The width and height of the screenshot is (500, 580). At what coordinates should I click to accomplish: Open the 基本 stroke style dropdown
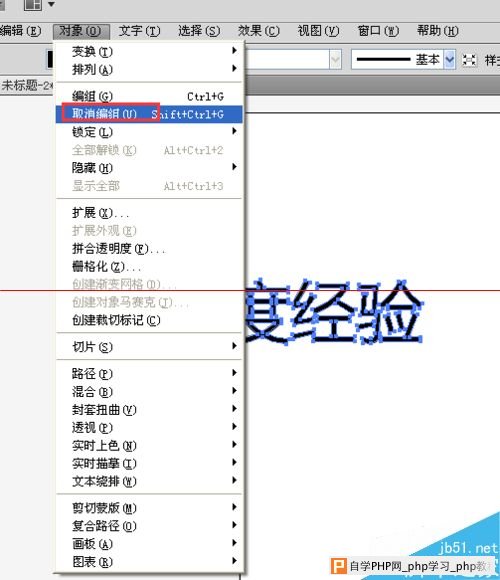450,59
